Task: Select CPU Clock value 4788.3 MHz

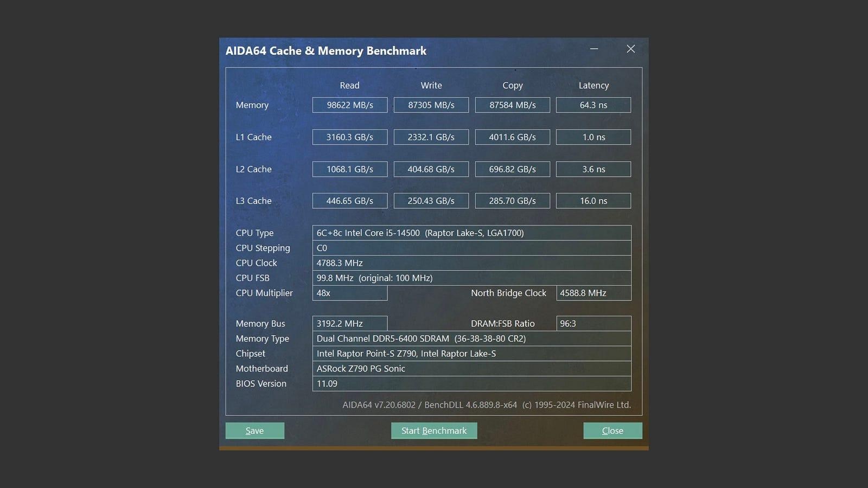Action: pos(472,262)
